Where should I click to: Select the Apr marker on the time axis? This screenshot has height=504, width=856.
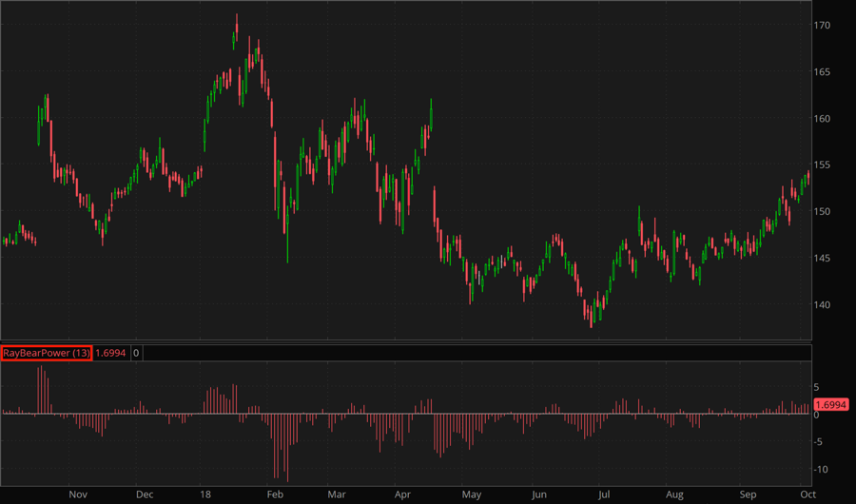point(402,494)
